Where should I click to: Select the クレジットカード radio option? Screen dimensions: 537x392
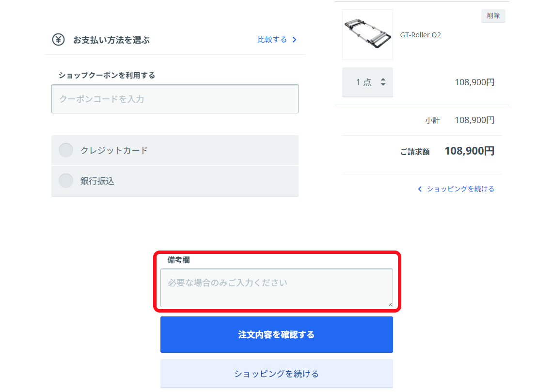coord(66,150)
